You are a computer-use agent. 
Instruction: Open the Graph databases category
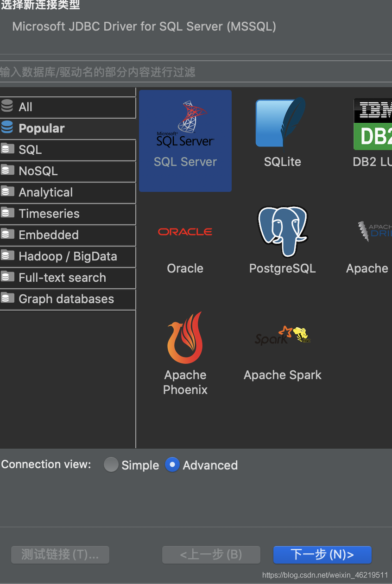click(x=68, y=299)
